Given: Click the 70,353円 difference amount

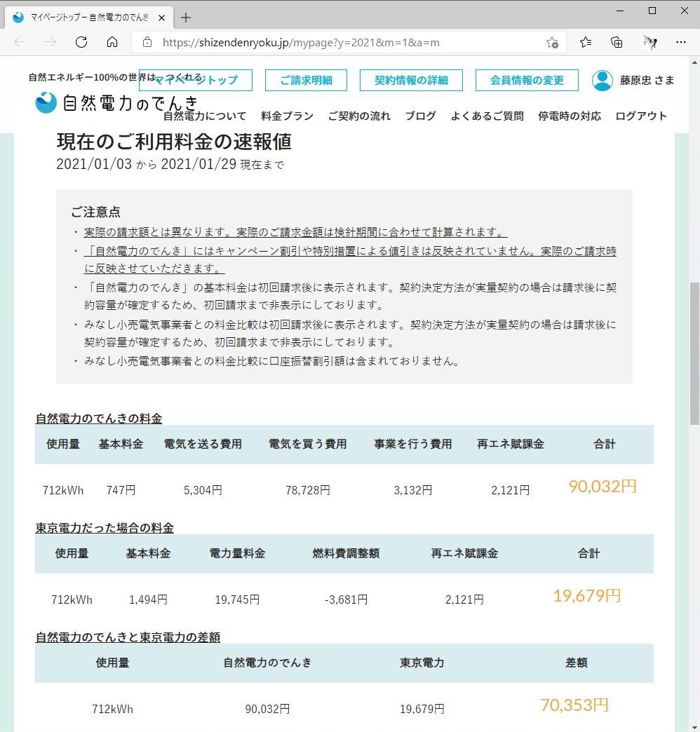Looking at the screenshot, I should (x=574, y=705).
